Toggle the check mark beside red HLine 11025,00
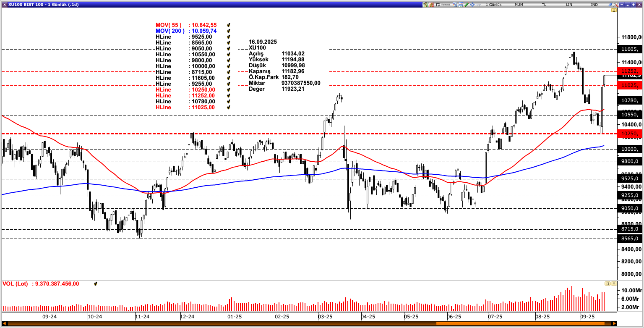 tap(229, 108)
